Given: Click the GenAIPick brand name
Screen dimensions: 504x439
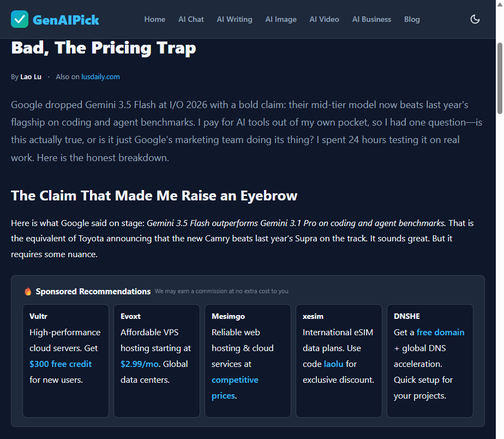Looking at the screenshot, I should click(x=66, y=20).
